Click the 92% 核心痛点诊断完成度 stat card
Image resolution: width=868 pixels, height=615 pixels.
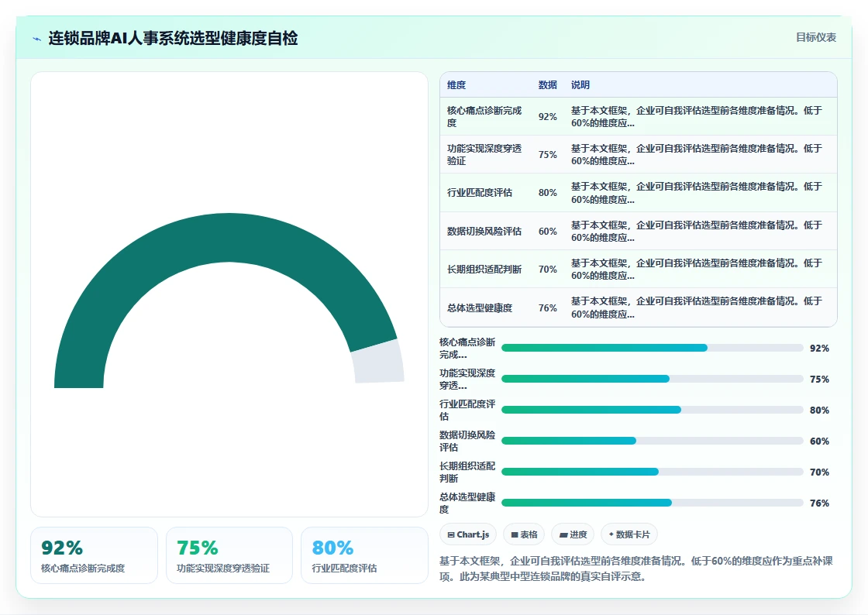(x=94, y=555)
